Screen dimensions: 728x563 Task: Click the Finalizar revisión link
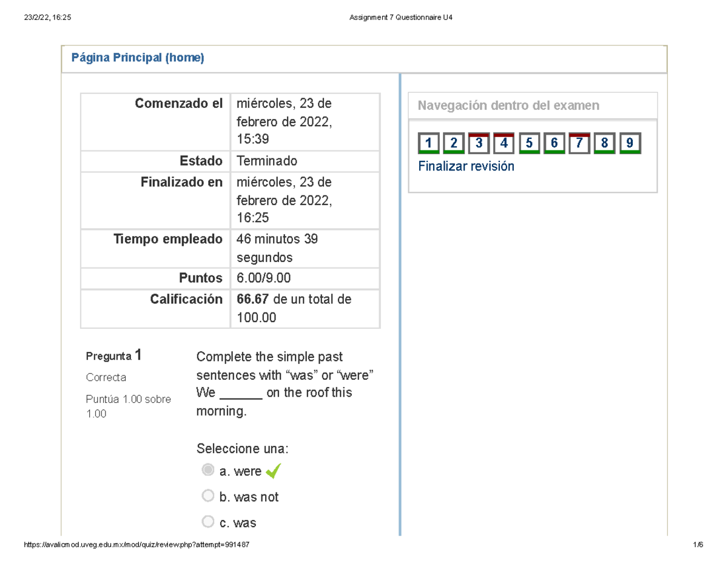(466, 166)
